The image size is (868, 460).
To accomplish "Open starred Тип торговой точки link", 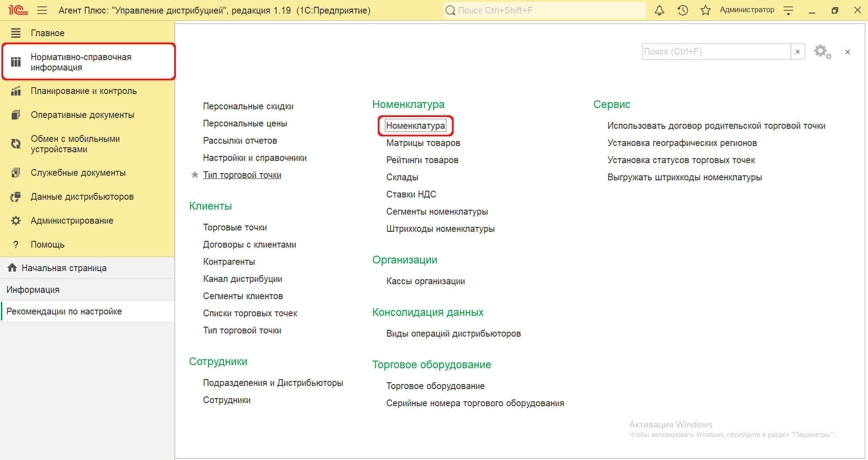I will pyautogui.click(x=242, y=175).
